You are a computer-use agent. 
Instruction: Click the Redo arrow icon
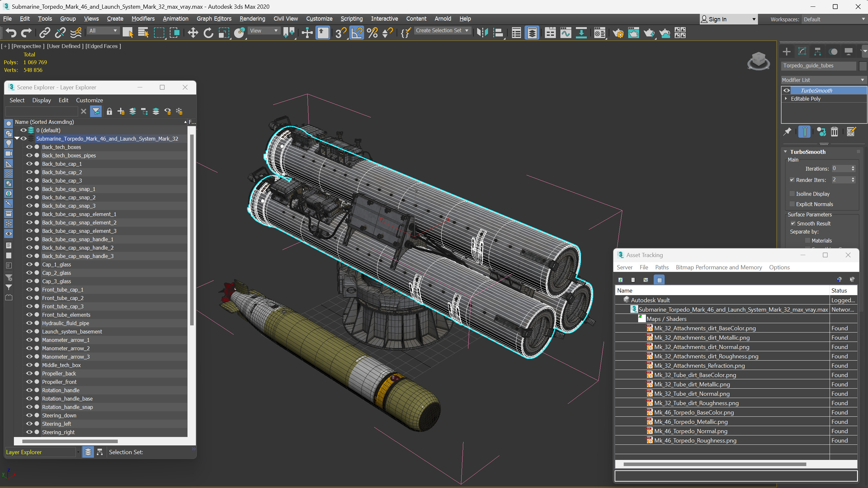click(26, 33)
